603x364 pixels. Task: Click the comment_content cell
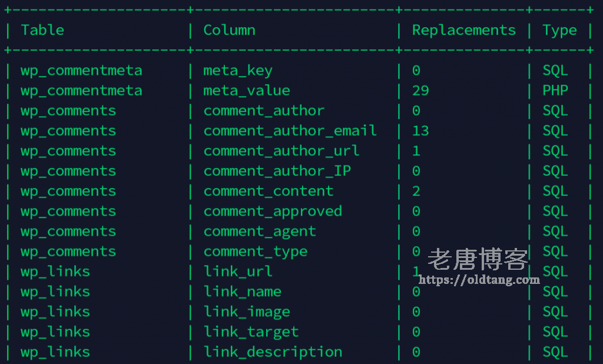coord(268,191)
